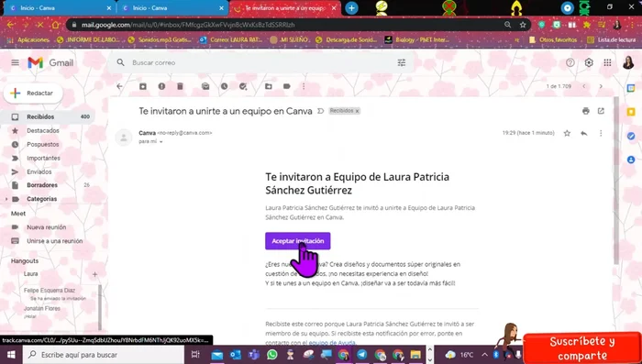Open the Move to folder icon
Image resolution: width=642 pixels, height=364 pixels.
point(268,86)
